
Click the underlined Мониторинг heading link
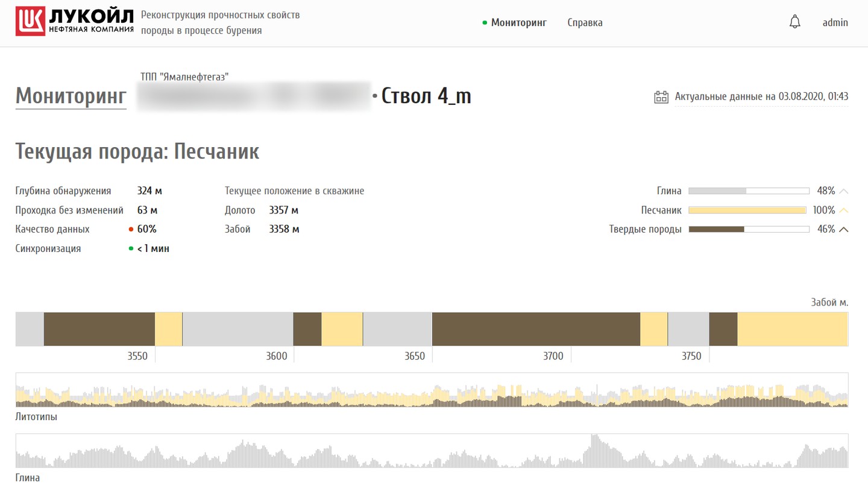pos(71,96)
